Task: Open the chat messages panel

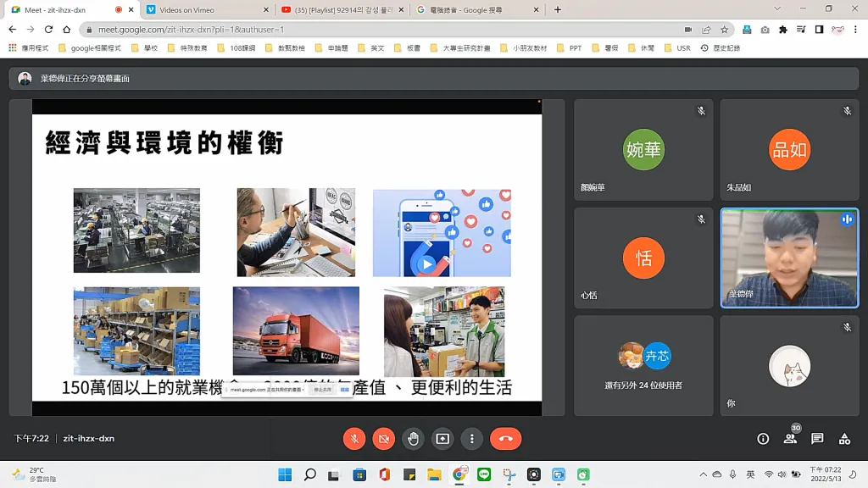Action: click(x=817, y=438)
